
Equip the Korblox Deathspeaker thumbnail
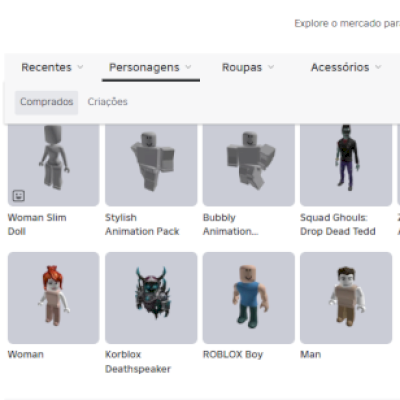click(x=151, y=298)
